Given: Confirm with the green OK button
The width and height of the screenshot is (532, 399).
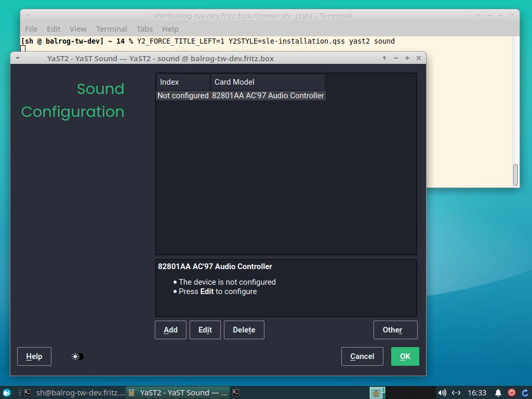Looking at the screenshot, I should [x=405, y=356].
